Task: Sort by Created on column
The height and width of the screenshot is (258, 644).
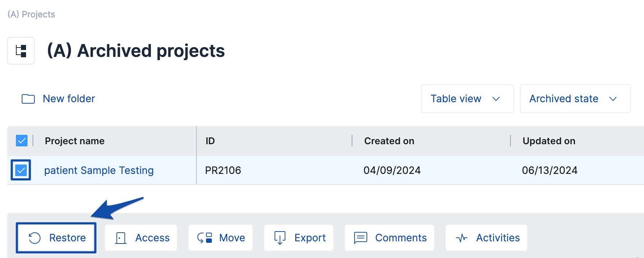Action: [389, 141]
